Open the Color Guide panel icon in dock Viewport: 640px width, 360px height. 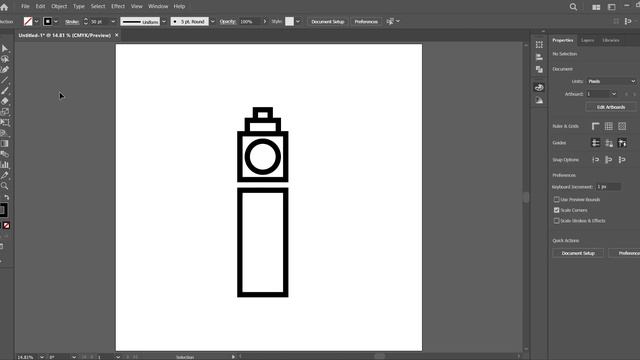(539, 100)
